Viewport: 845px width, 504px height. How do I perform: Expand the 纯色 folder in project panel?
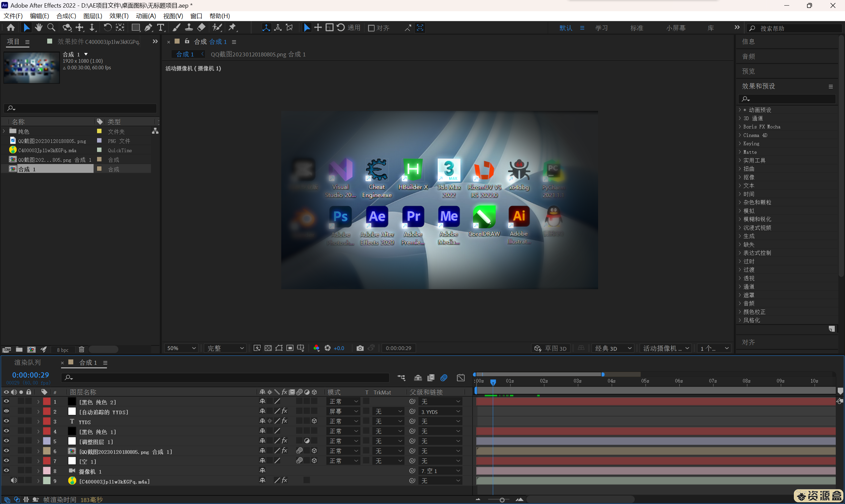click(4, 131)
